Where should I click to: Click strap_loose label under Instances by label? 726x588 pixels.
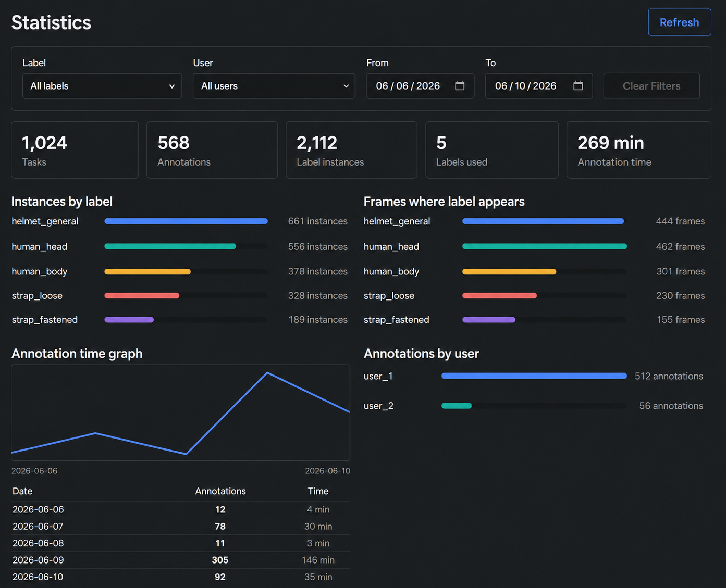click(x=37, y=295)
